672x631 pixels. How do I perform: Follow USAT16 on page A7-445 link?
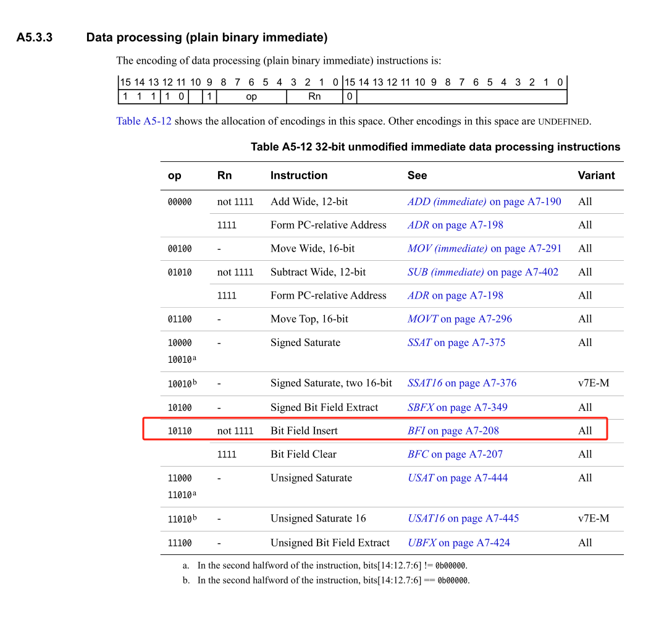[463, 519]
